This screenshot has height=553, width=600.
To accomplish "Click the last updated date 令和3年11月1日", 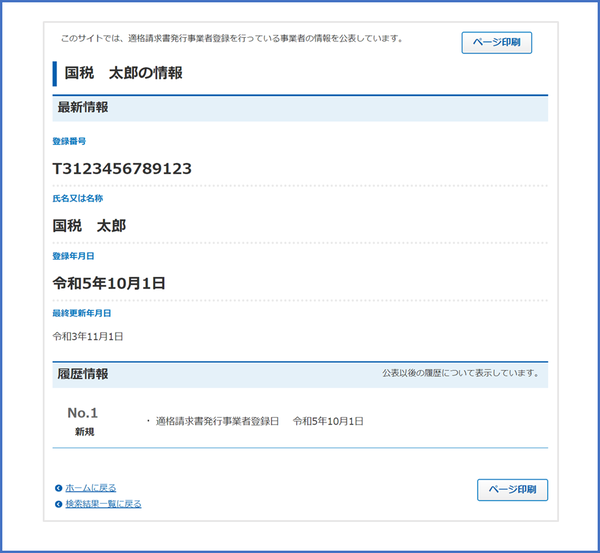I will [x=88, y=337].
